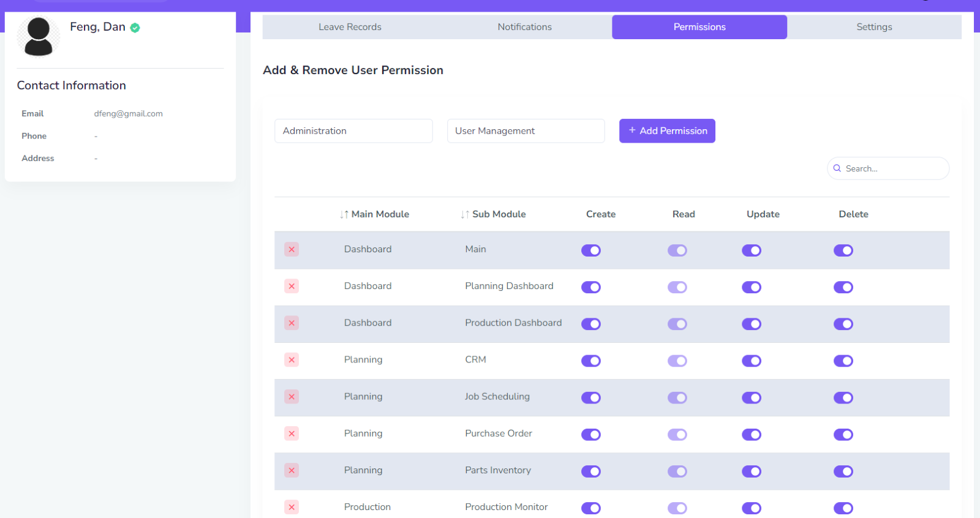This screenshot has width=980, height=518.
Task: Open the User Management sub module dropdown
Action: pos(526,131)
